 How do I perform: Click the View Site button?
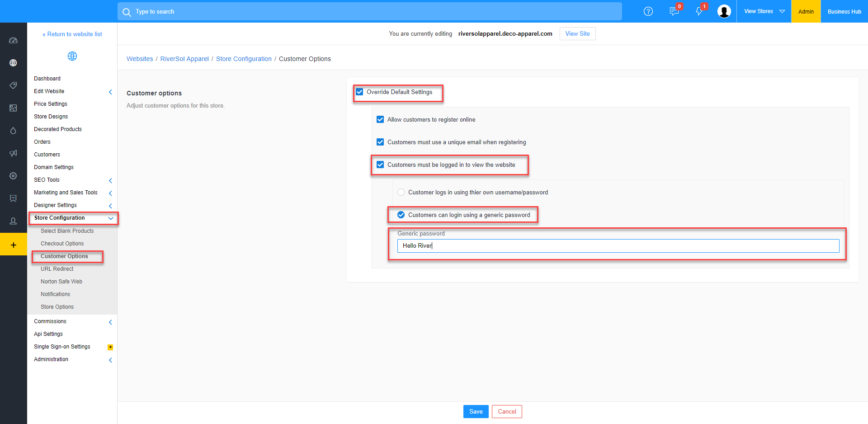coord(577,33)
